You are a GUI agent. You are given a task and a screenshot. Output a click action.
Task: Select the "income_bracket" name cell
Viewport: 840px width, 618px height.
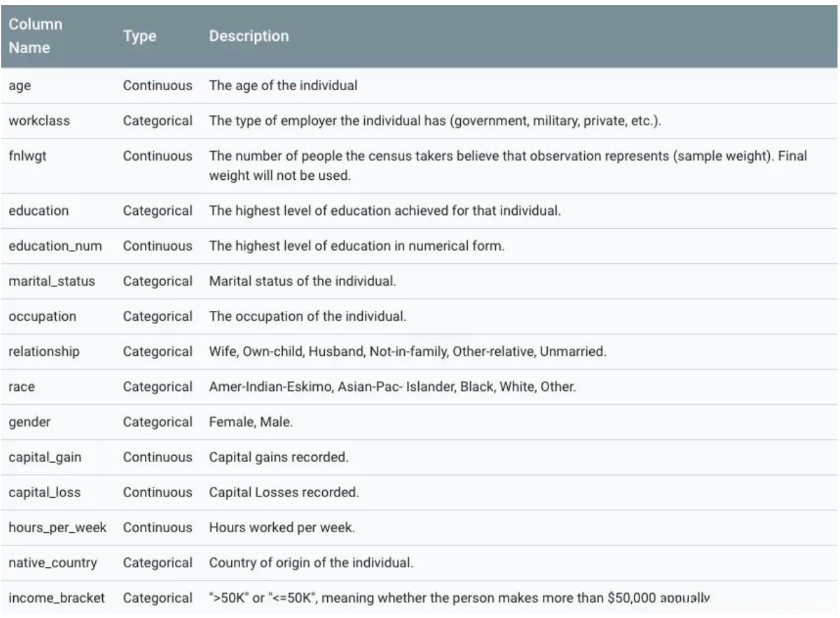(56, 597)
